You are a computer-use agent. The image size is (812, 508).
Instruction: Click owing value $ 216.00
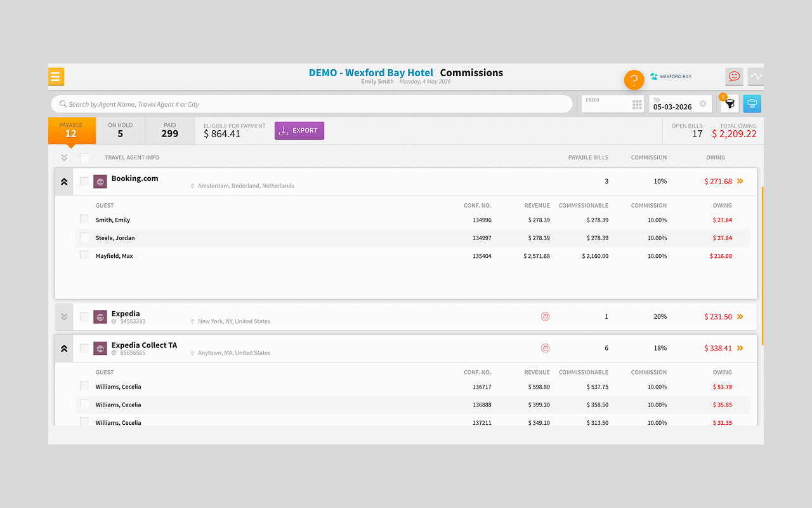[721, 257]
